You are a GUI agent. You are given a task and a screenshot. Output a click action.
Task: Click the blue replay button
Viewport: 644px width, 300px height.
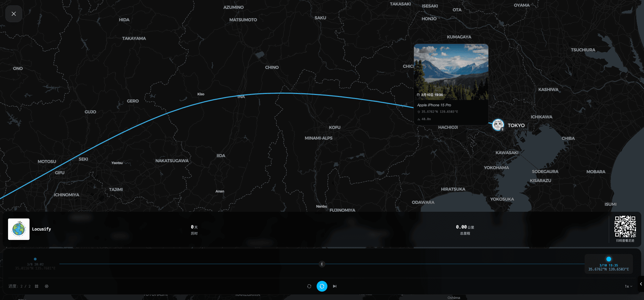coord(322,286)
